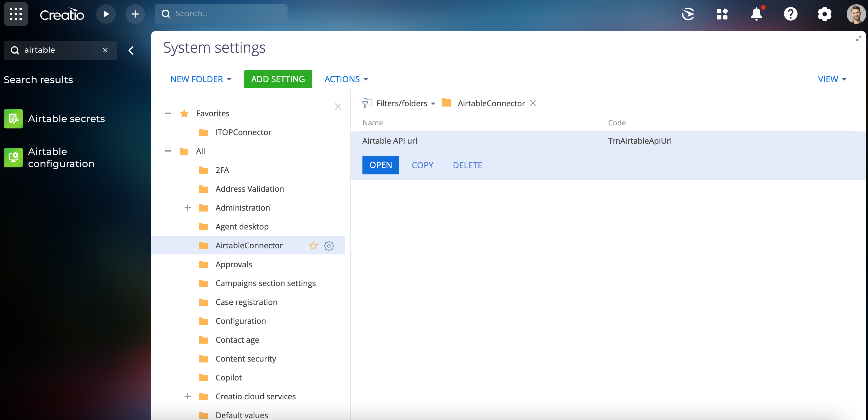
Task: Click the Airtable secrets green icon
Action: [13, 119]
